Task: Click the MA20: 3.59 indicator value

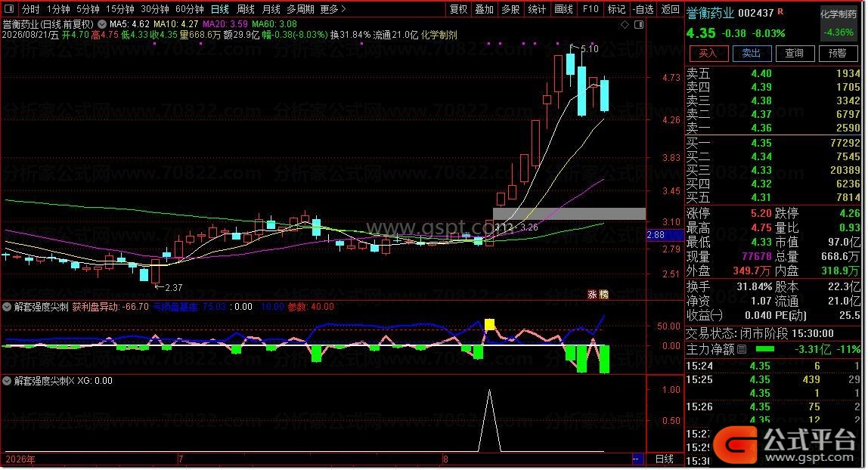Action: coord(225,24)
